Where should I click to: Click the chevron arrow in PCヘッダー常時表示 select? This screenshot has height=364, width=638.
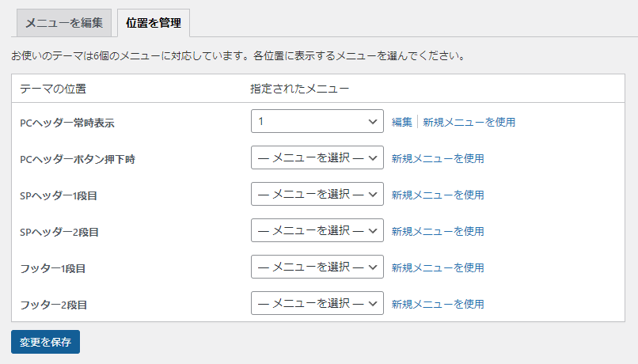372,122
